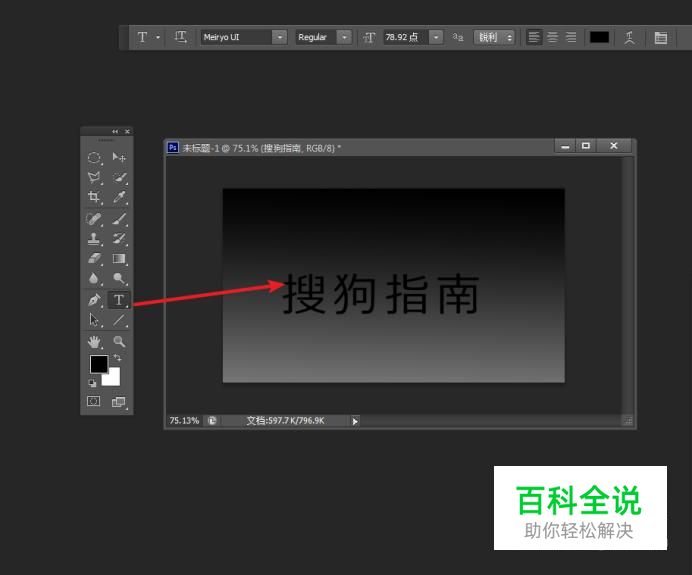692x575 pixels.
Task: Select the Hand tool
Action: [94, 342]
